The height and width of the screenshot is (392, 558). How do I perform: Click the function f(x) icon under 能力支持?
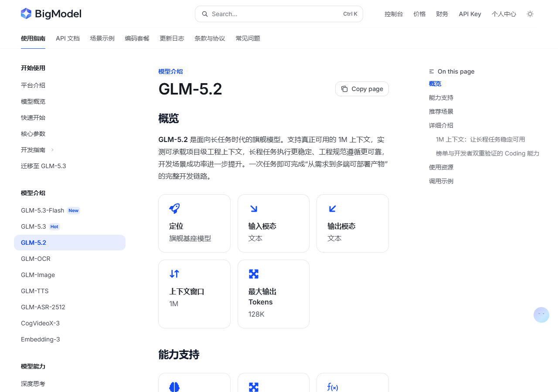point(333,387)
